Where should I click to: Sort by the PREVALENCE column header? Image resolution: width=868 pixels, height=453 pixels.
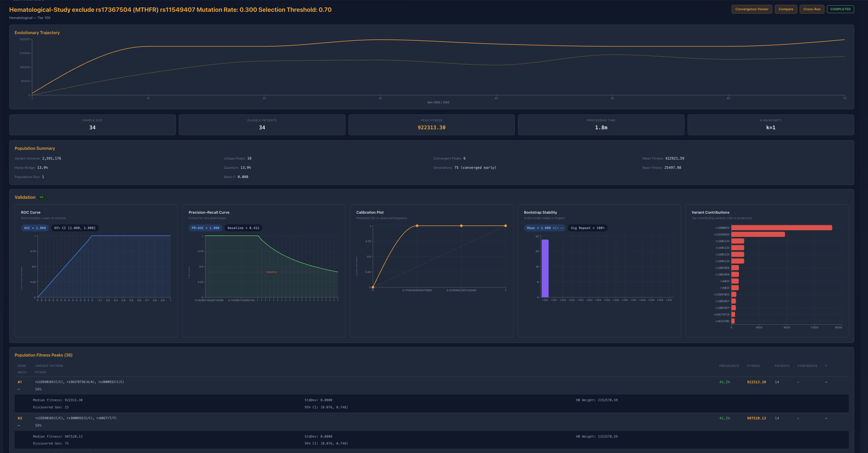click(729, 366)
